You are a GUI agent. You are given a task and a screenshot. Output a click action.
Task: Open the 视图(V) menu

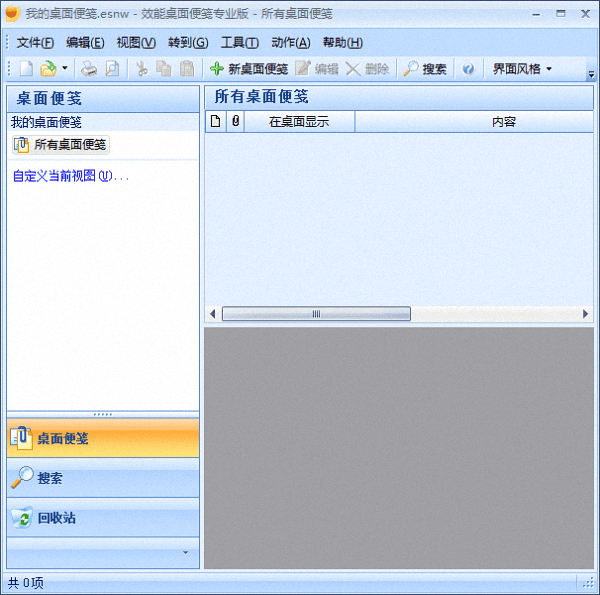pyautogui.click(x=136, y=43)
